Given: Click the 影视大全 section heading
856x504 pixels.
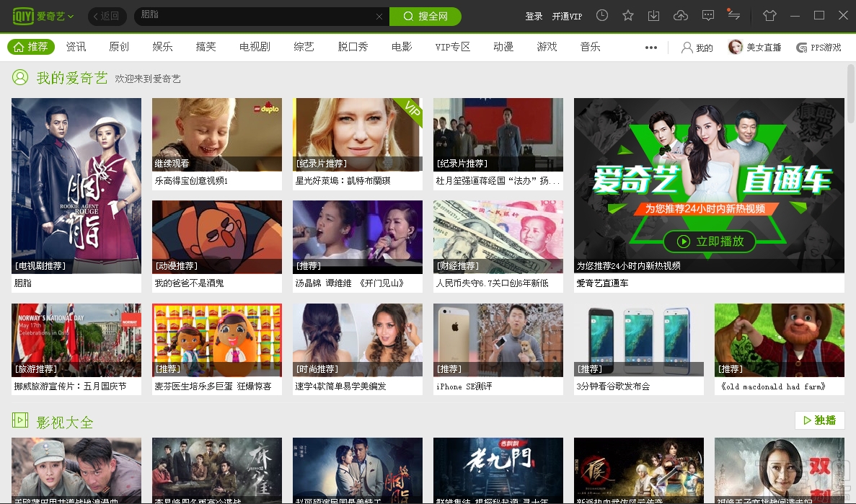Looking at the screenshot, I should pos(65,422).
